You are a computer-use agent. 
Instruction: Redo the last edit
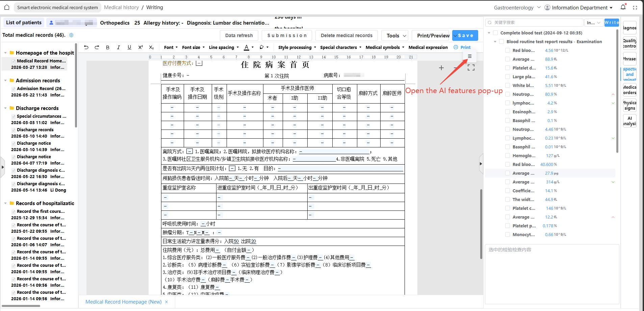pyautogui.click(x=97, y=47)
